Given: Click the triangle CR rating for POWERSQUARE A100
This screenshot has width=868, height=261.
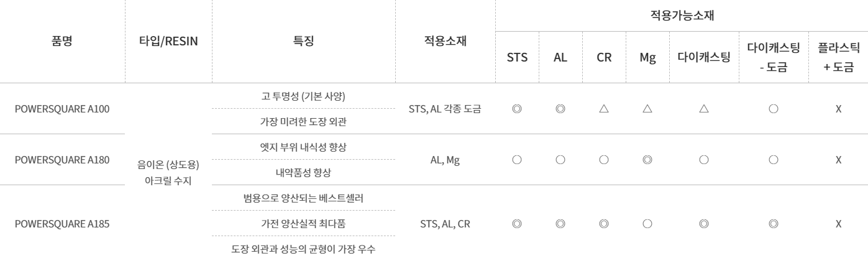Looking at the screenshot, I should pyautogui.click(x=603, y=108).
